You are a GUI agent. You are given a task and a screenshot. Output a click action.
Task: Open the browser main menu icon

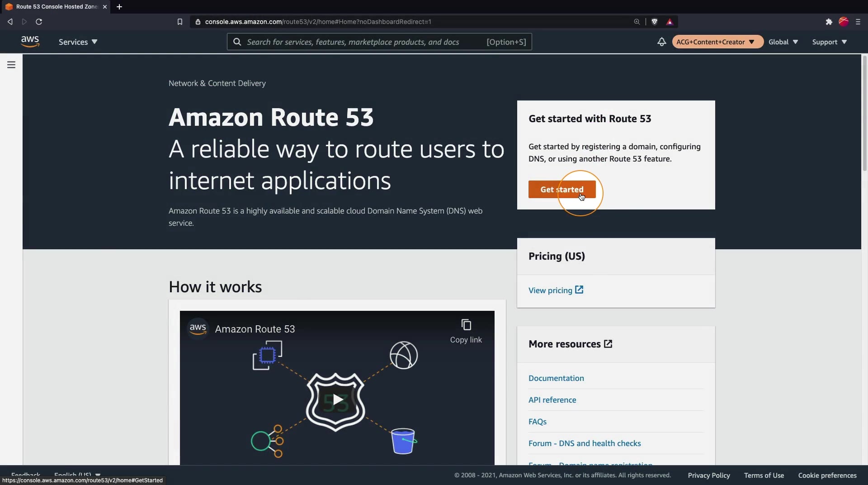pyautogui.click(x=858, y=22)
